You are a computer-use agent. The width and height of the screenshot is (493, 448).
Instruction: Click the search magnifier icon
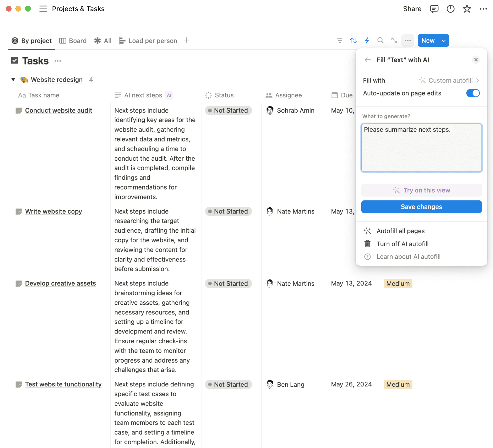pyautogui.click(x=380, y=41)
